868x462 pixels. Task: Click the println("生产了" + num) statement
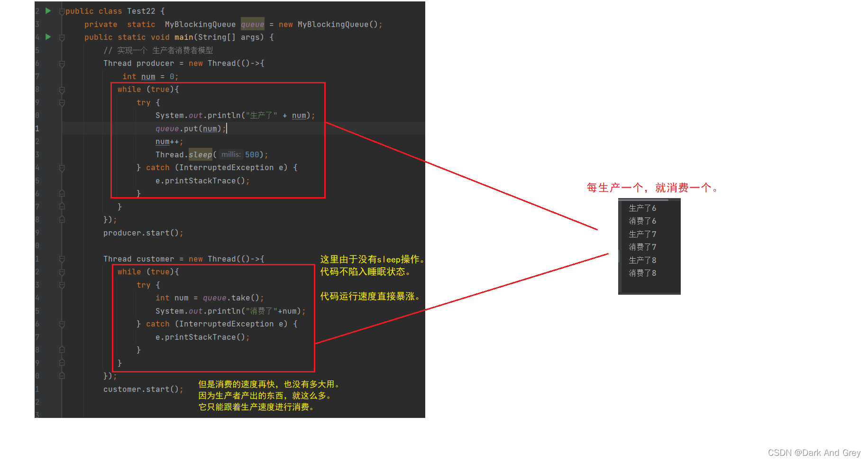[235, 115]
